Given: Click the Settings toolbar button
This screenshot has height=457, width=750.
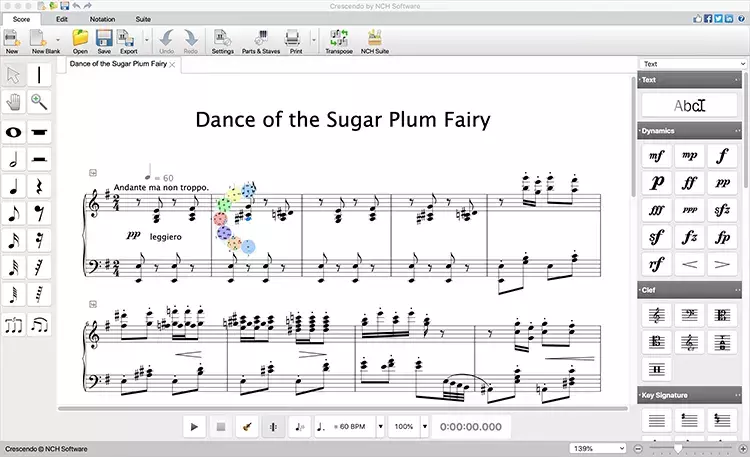Looking at the screenshot, I should tap(222, 40).
